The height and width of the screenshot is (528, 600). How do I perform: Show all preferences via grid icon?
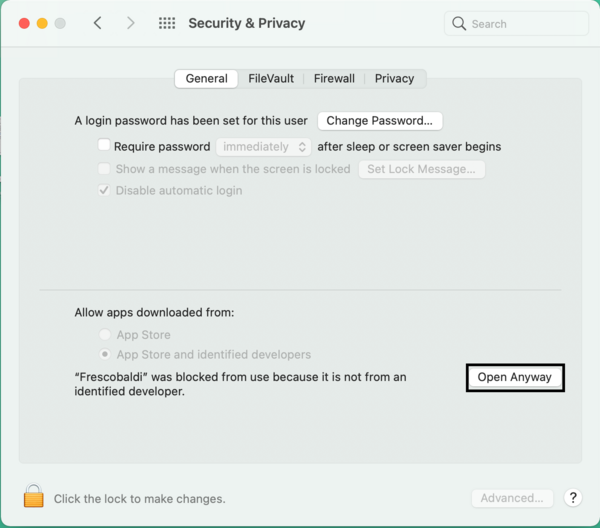click(167, 23)
